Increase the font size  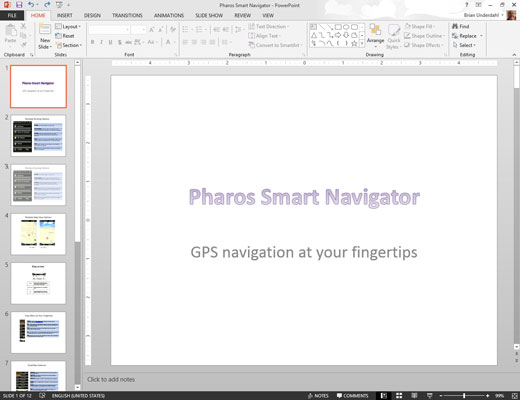(152, 30)
